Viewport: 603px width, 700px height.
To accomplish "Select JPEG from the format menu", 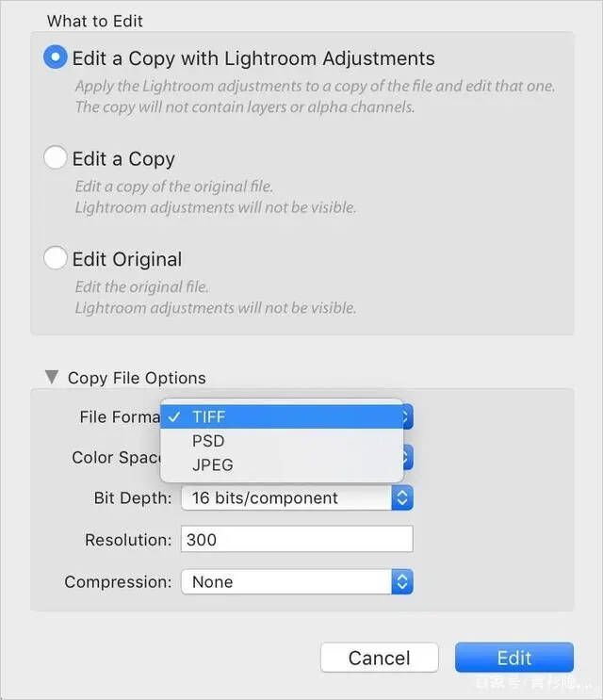I will pyautogui.click(x=212, y=464).
